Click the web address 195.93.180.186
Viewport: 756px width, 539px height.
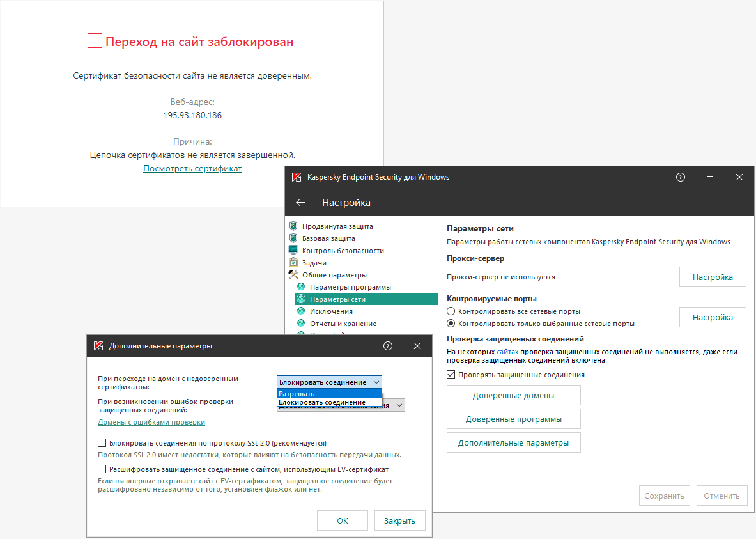[192, 115]
